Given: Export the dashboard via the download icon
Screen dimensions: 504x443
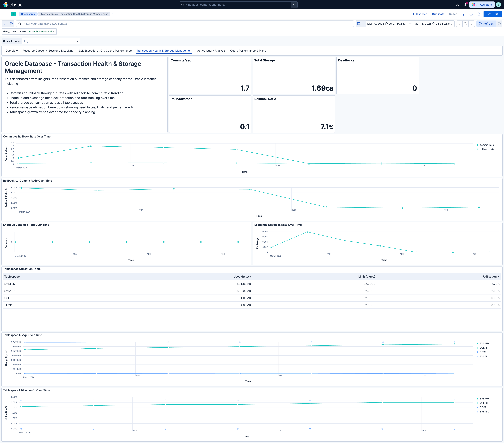Looking at the screenshot, I should pos(471,14).
